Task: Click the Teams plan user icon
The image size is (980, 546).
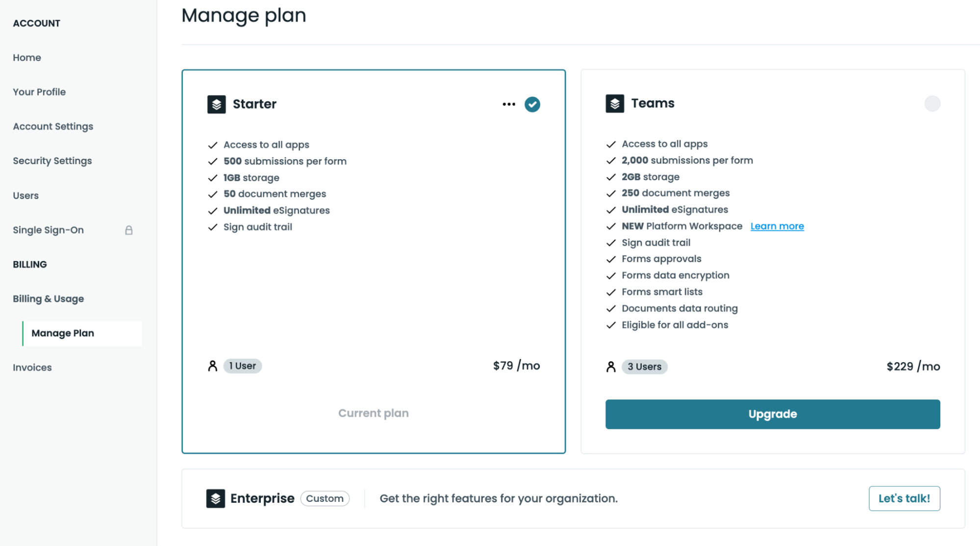Action: [610, 367]
